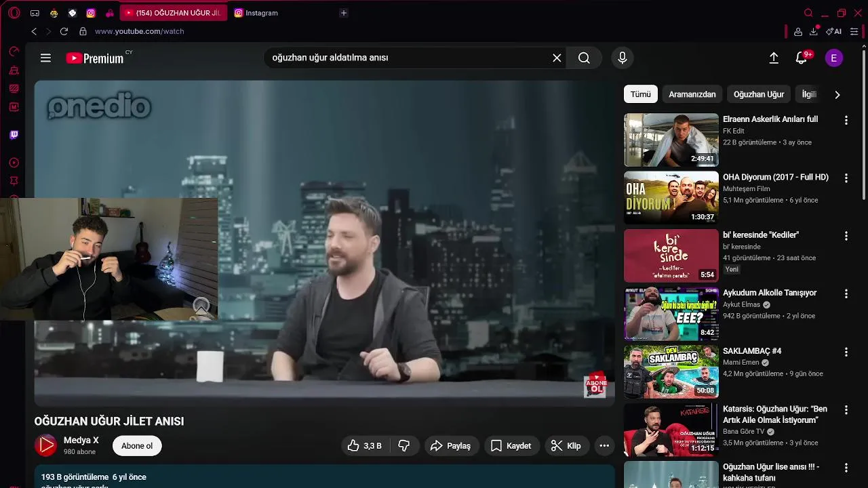Dislike the video
This screenshot has height=488, width=868.
coord(403,445)
